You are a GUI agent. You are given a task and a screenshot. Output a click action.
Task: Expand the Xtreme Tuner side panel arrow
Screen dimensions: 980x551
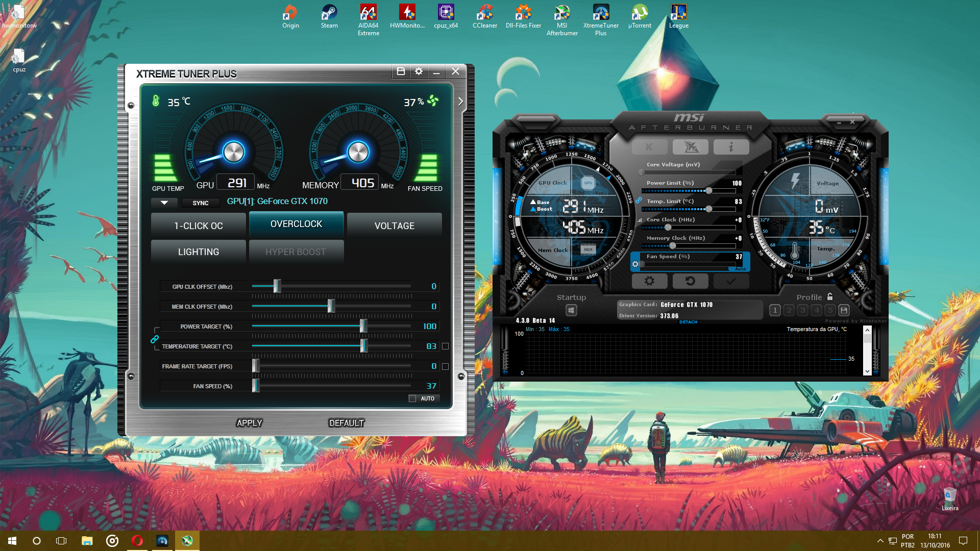460,101
